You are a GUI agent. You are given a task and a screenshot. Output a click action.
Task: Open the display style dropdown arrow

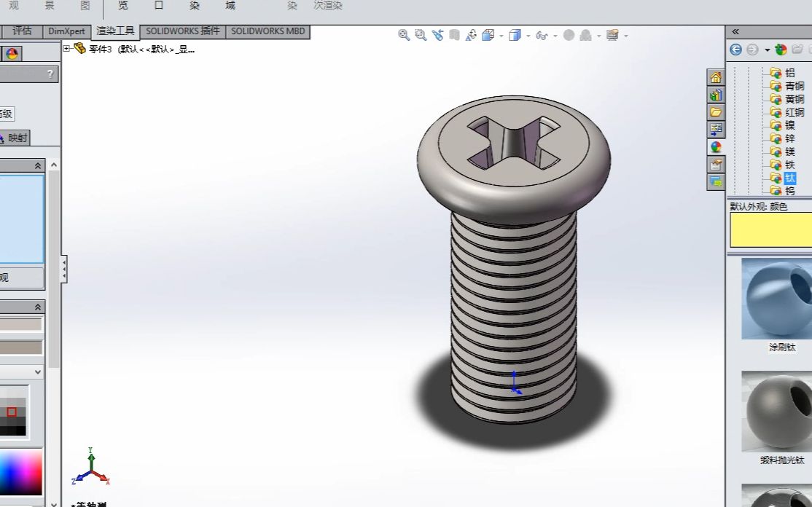point(528,34)
